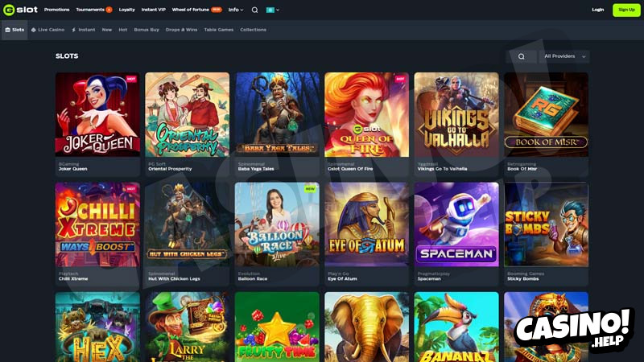Open the Bonus Buy tab
Screen dimensions: 644x362
[x=147, y=30]
